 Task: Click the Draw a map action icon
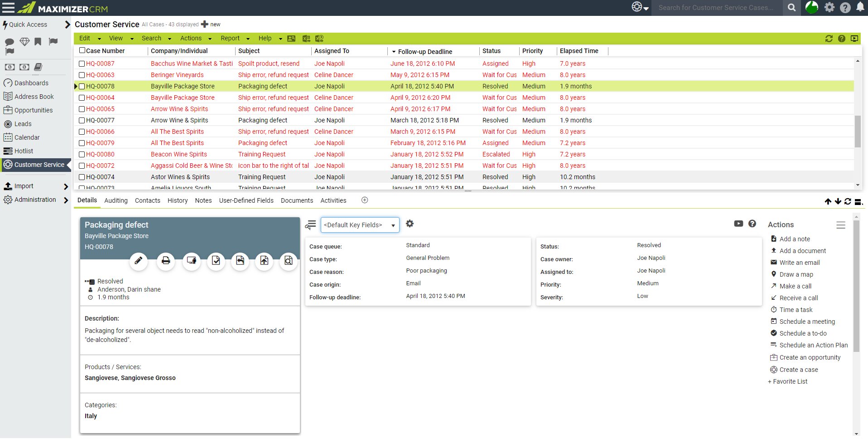tap(774, 274)
